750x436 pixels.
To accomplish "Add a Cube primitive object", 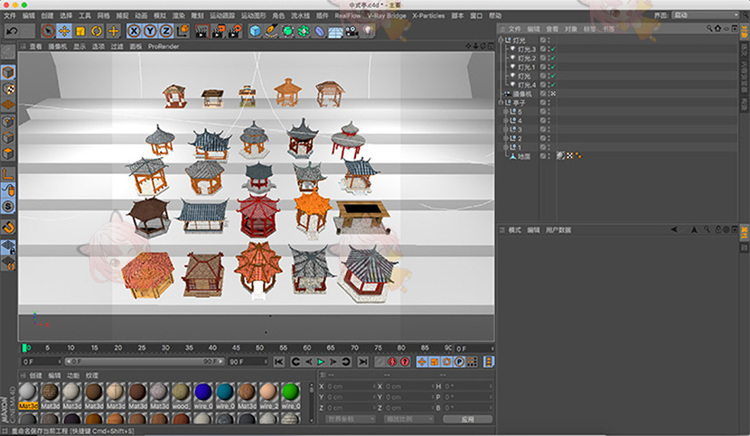I will (x=255, y=31).
